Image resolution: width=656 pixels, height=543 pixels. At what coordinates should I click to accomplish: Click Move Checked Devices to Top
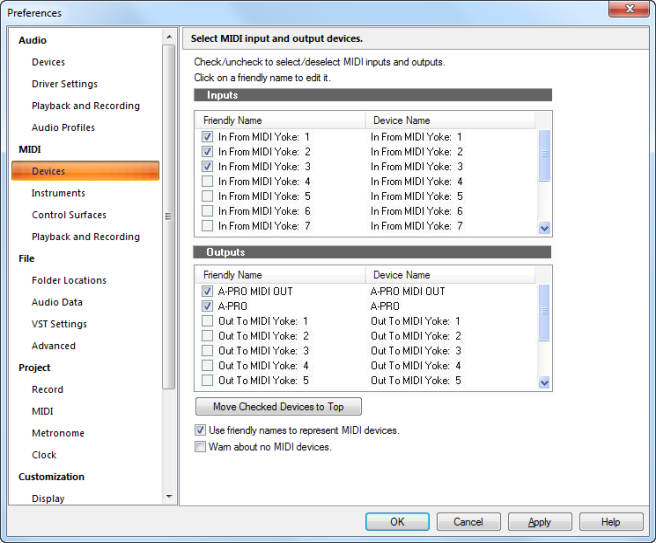pyautogui.click(x=278, y=407)
